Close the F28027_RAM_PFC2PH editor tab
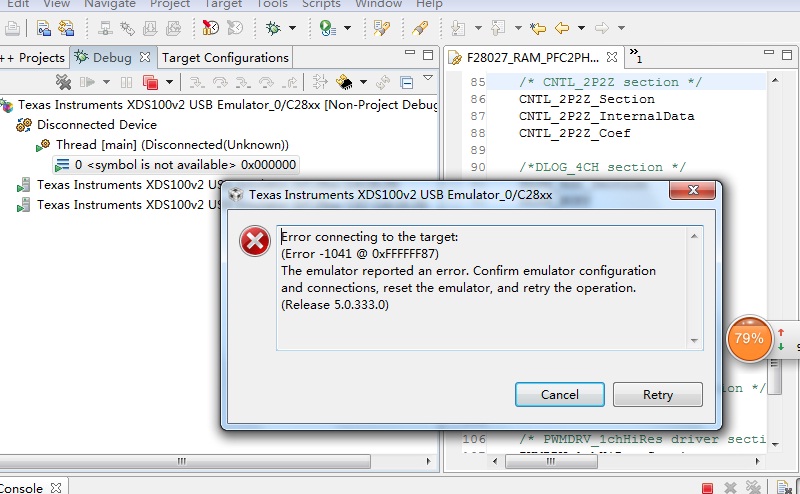 click(x=612, y=57)
